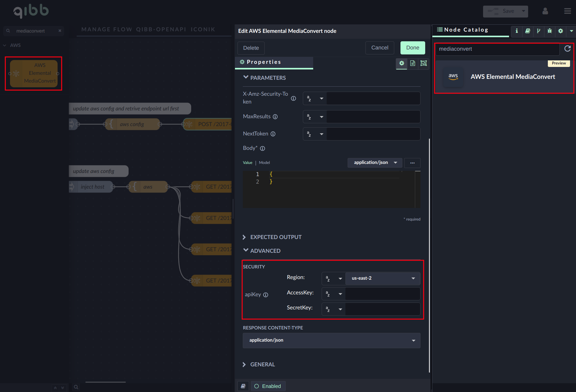
Task: Open the Region us-east-2 dropdown
Action: tap(383, 278)
